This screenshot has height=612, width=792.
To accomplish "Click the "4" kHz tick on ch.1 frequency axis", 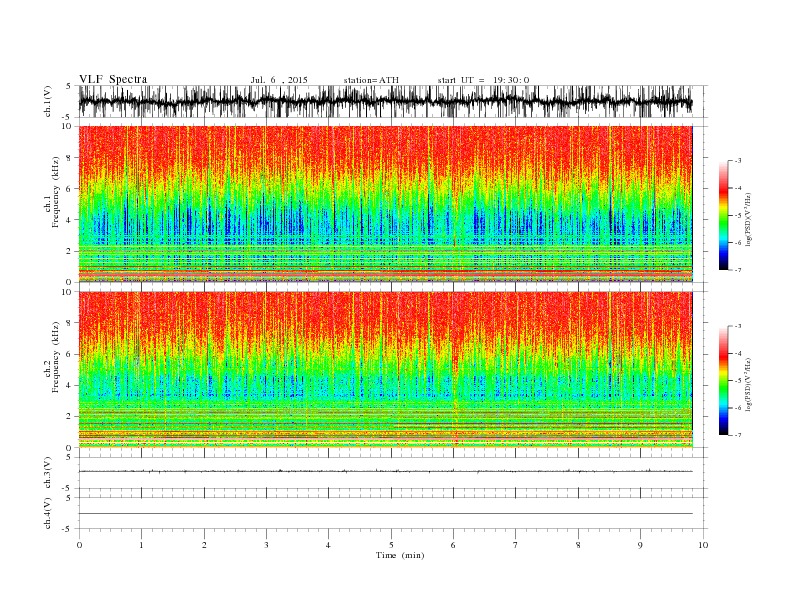I will point(70,220).
